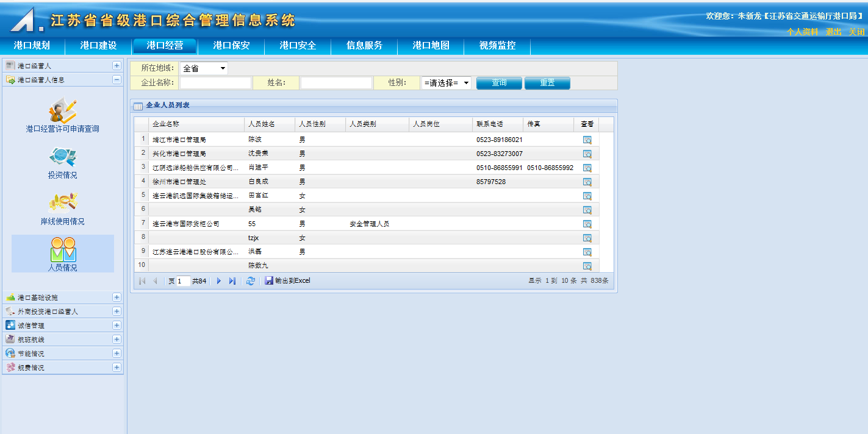Export list using 输出到Excel
This screenshot has width=868, height=434.
288,281
